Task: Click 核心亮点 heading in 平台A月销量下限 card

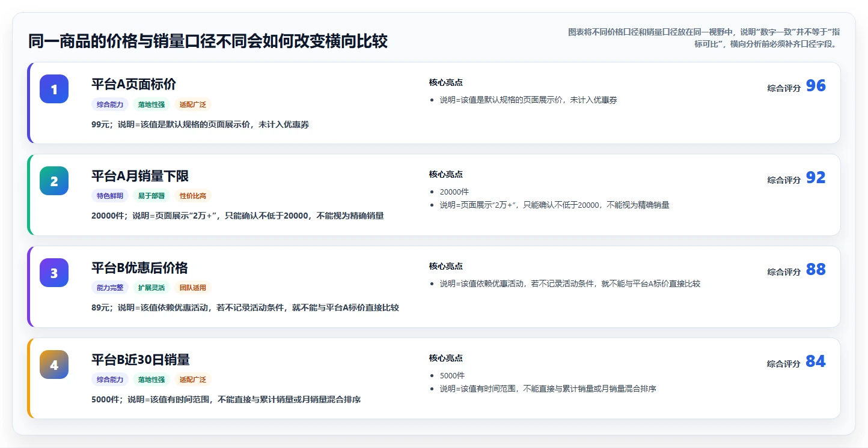Action: click(x=446, y=175)
